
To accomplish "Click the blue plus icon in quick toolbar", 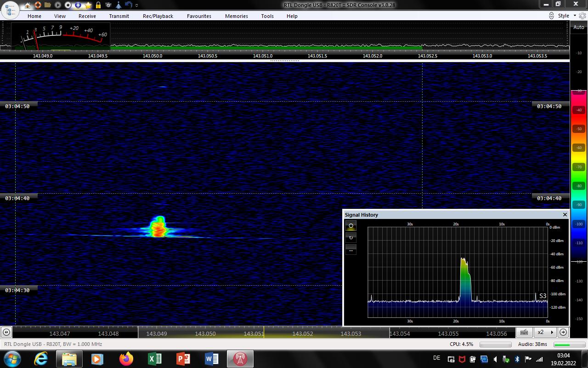I will [78, 5].
